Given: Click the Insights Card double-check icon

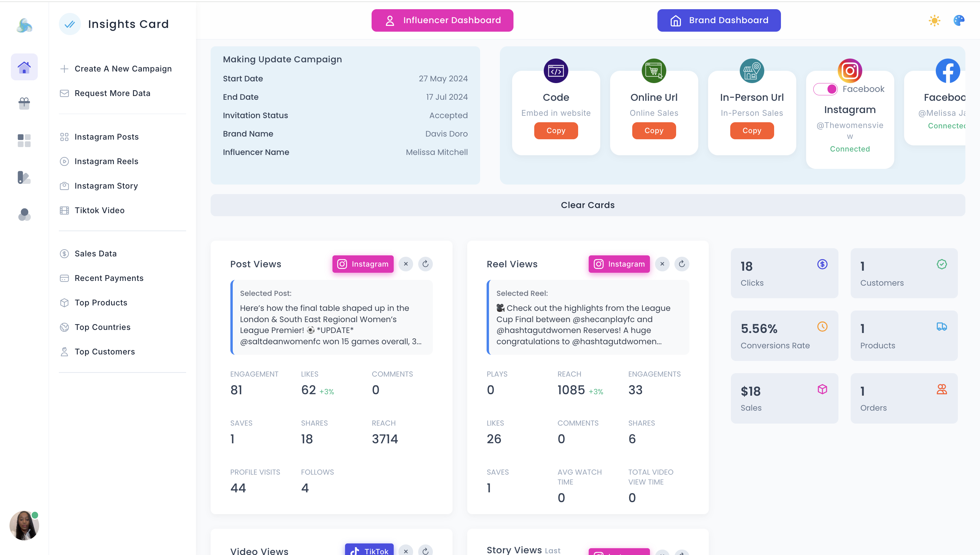Looking at the screenshot, I should tap(70, 24).
